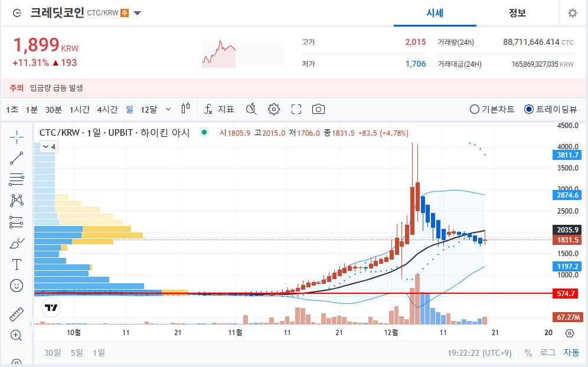Click the mini price sparkline thumbnail
Image resolution: width=588 pixels, height=367 pixels.
click(x=243, y=53)
